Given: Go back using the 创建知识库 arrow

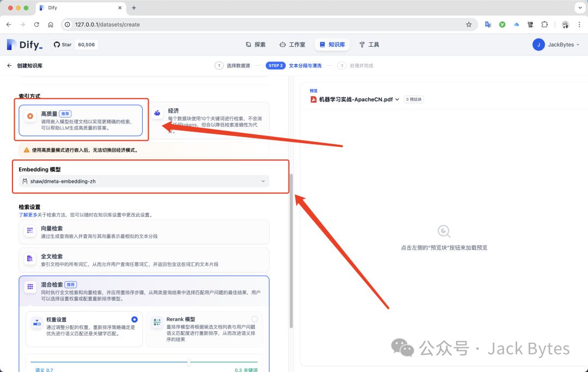Looking at the screenshot, I should [9, 66].
